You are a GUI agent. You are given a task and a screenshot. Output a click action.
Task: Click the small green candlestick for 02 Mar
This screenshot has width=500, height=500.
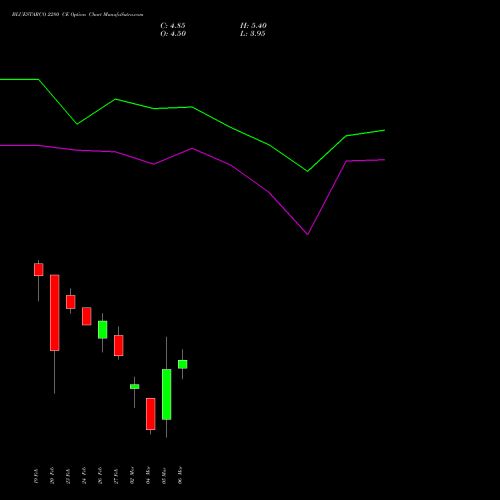click(x=135, y=387)
